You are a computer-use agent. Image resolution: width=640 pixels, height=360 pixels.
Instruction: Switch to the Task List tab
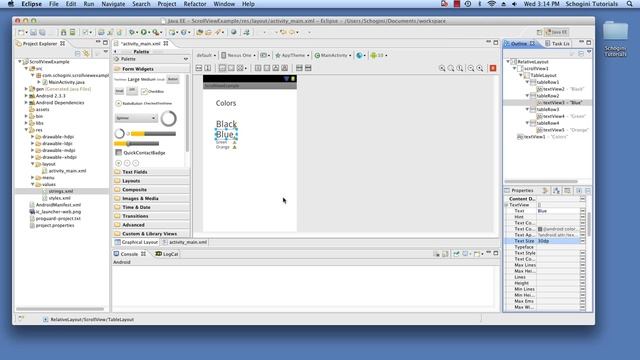pyautogui.click(x=558, y=43)
